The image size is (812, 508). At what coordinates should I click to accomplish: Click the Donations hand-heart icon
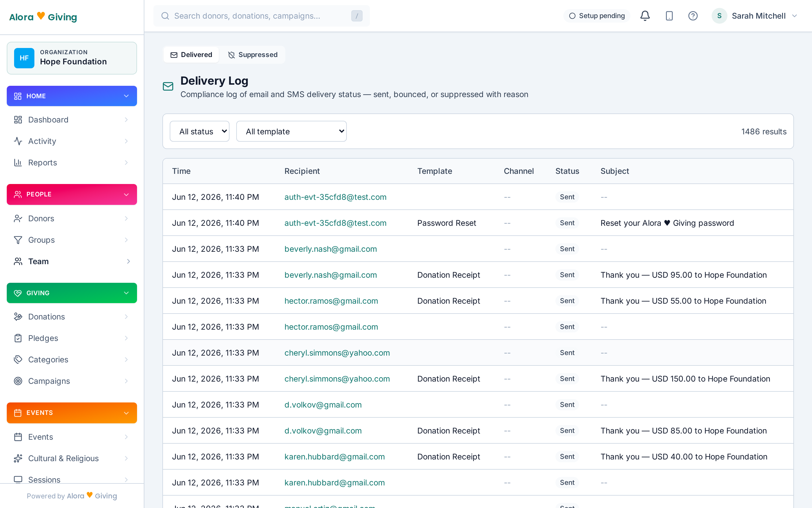pos(18,316)
